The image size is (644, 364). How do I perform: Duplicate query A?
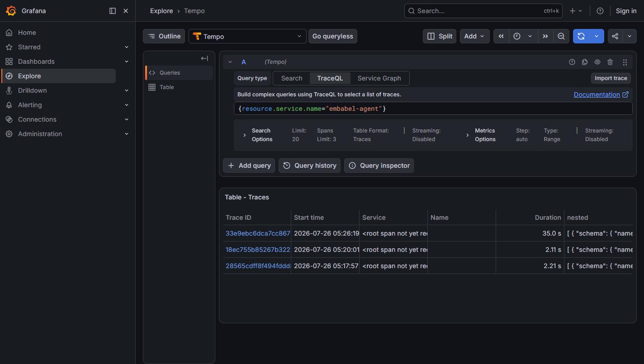(585, 62)
